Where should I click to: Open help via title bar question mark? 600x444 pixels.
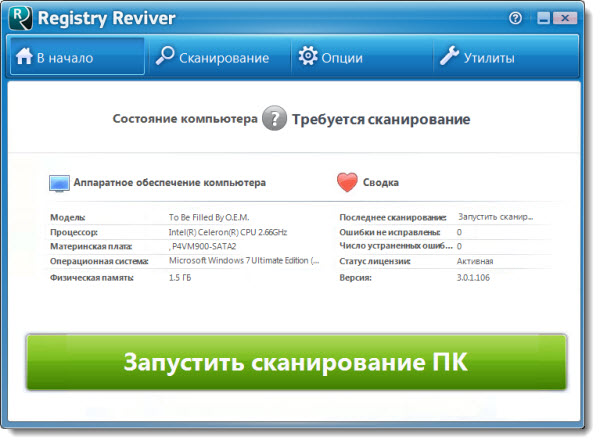[x=516, y=18]
